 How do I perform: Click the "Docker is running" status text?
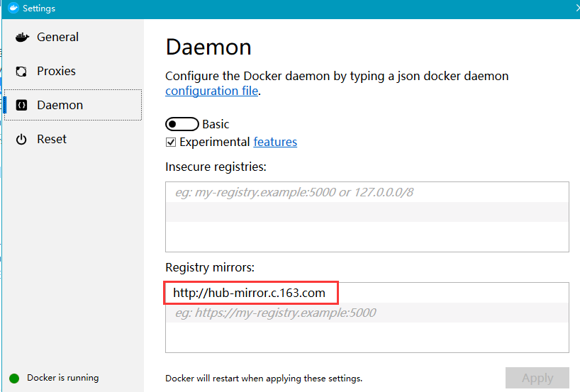tap(63, 379)
